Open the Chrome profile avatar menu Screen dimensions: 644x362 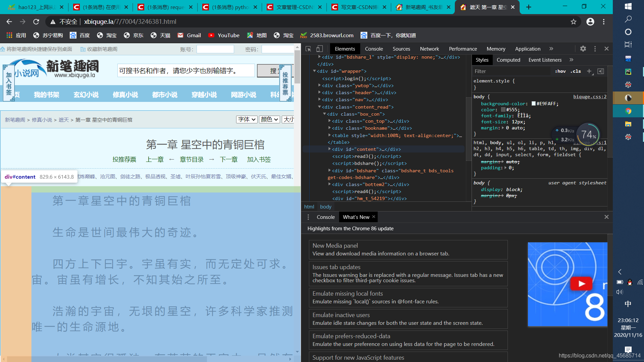pos(590,22)
